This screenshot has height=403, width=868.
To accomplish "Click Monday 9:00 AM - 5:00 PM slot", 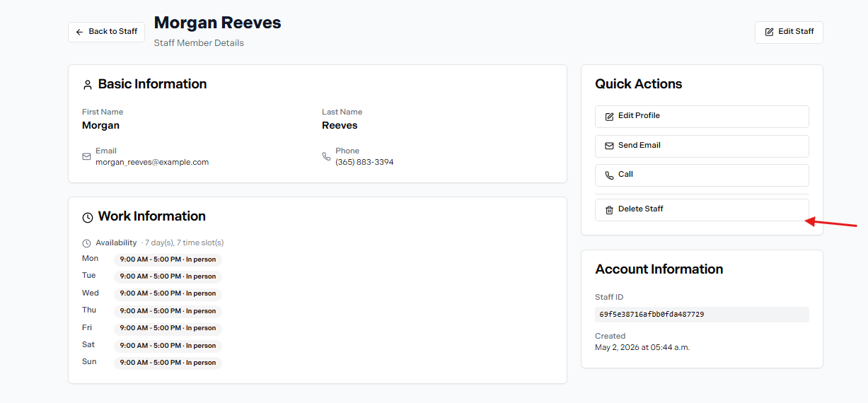I will click(168, 259).
